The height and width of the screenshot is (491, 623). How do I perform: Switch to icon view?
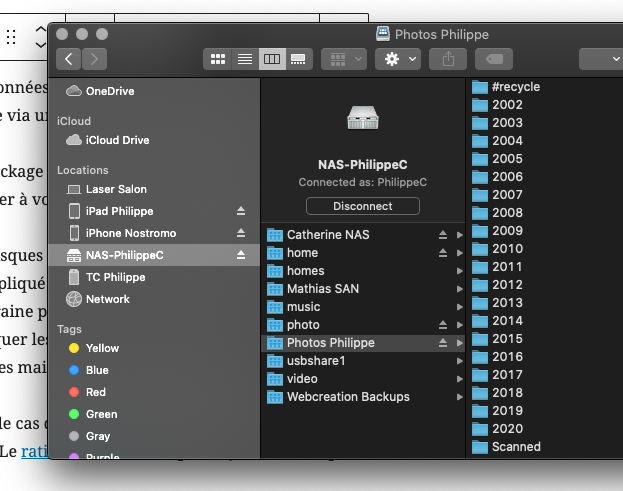tap(218, 59)
